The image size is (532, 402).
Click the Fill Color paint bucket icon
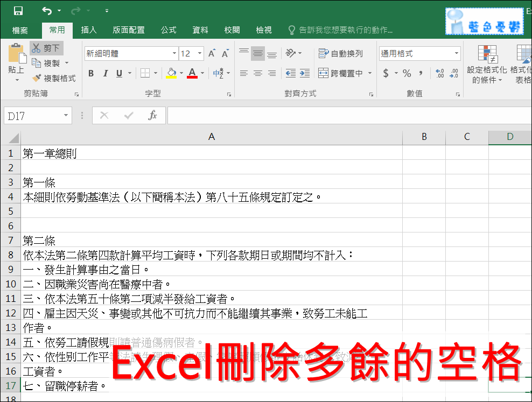coord(171,73)
